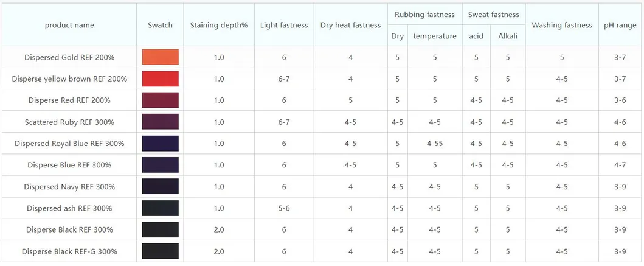Click the 'Alkali' sub-column header
Viewport: 644px width, 266px height.
[508, 36]
